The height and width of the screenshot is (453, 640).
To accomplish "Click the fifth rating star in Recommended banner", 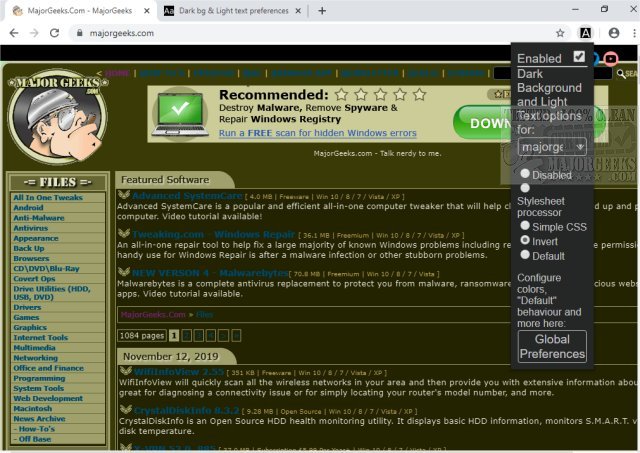I will coord(420,95).
